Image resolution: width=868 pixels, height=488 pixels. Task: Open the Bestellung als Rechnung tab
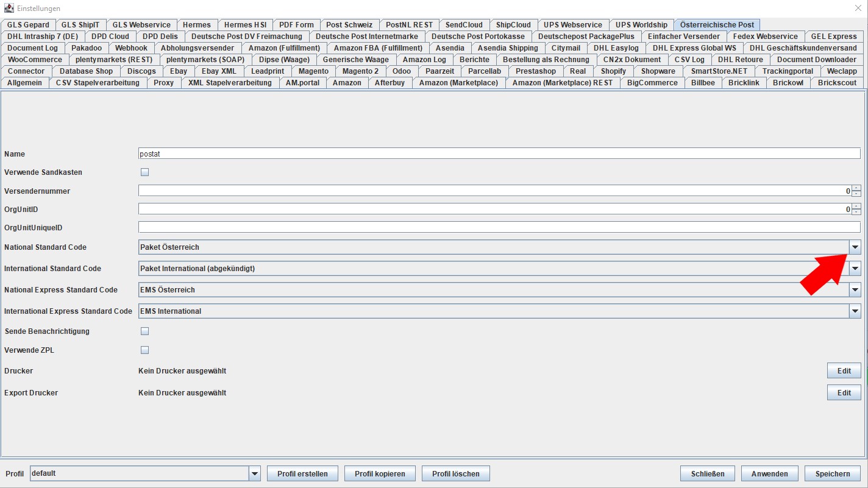[x=546, y=60]
